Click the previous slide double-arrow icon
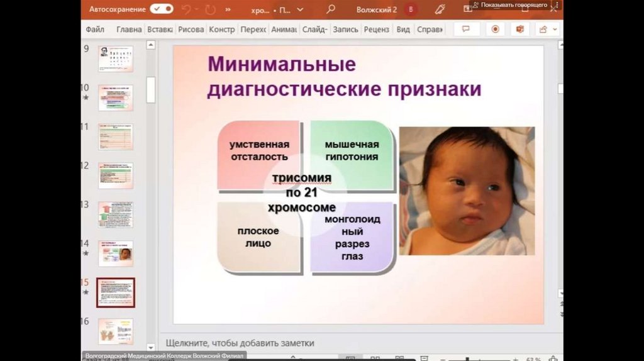Screen dimensions: 644x361 560,304
